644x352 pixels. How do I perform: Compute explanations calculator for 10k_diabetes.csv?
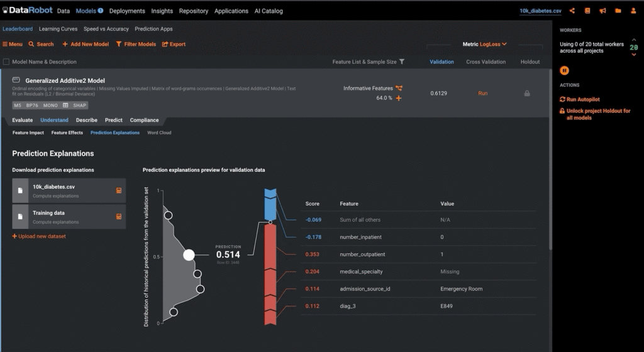tap(118, 190)
